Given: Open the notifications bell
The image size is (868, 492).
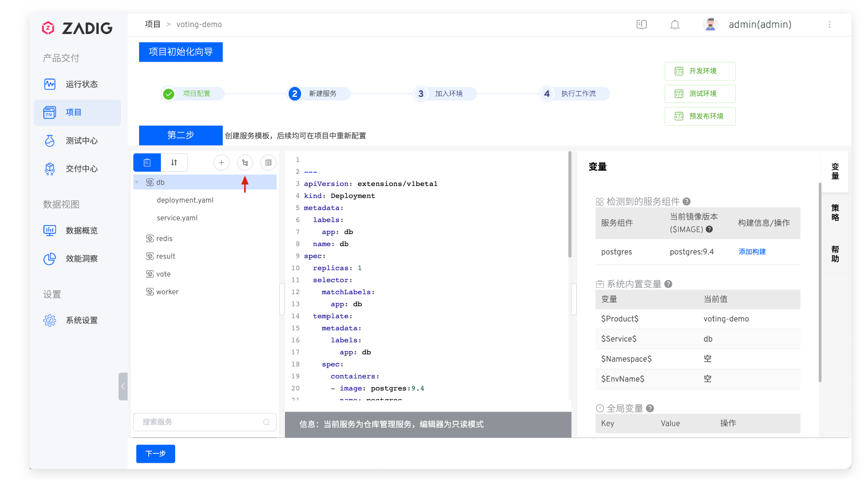Looking at the screenshot, I should coord(675,25).
